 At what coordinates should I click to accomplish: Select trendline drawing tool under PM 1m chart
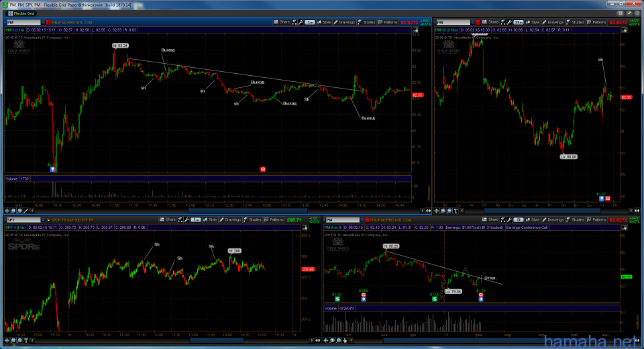point(26,211)
